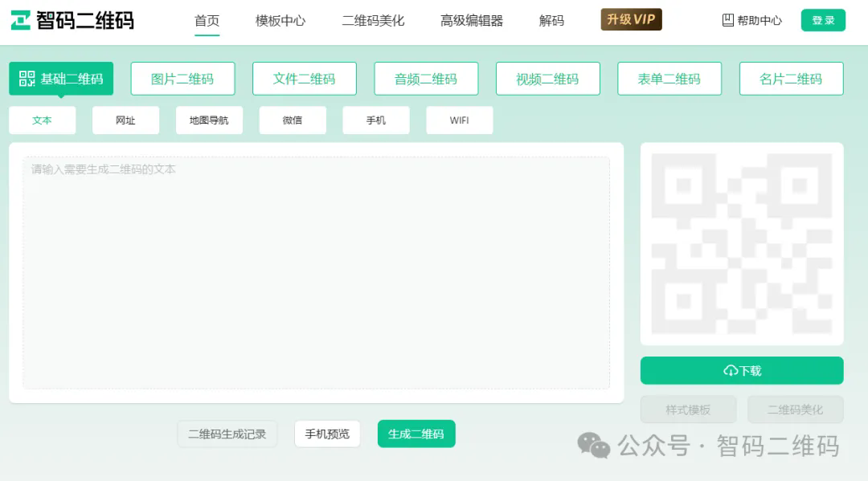Select the 解码 menu item
Screen dimensions: 868x481
(551, 21)
